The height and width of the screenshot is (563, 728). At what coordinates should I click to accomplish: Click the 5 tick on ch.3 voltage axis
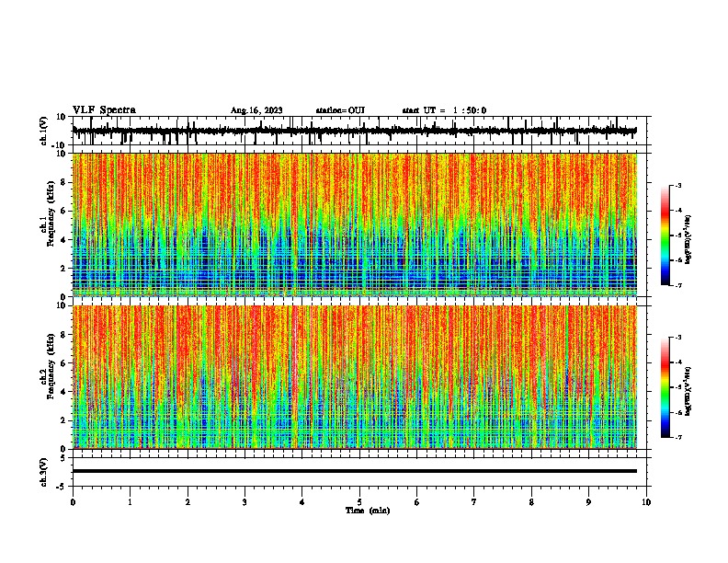(x=63, y=458)
